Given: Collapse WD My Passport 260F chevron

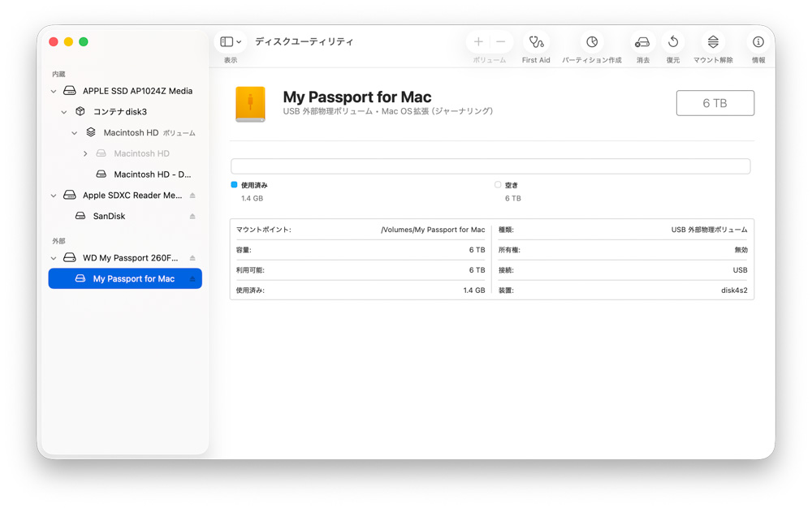Looking at the screenshot, I should (x=54, y=258).
